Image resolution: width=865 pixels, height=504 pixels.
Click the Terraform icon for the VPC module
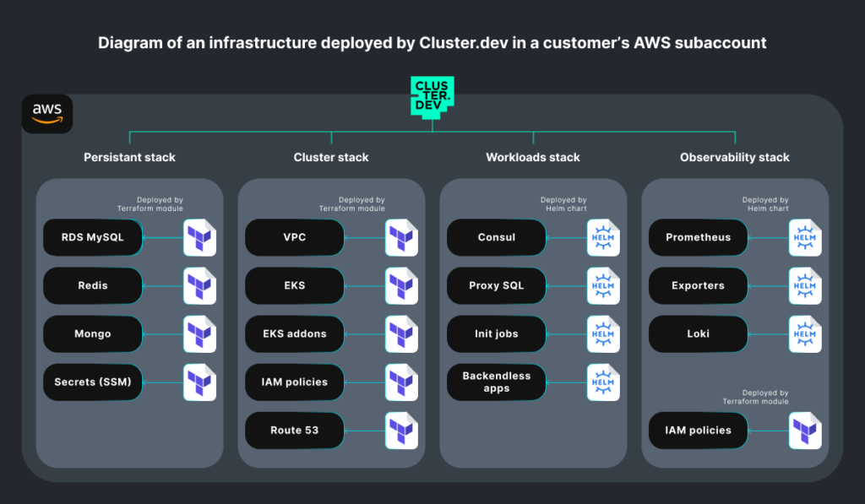point(401,237)
